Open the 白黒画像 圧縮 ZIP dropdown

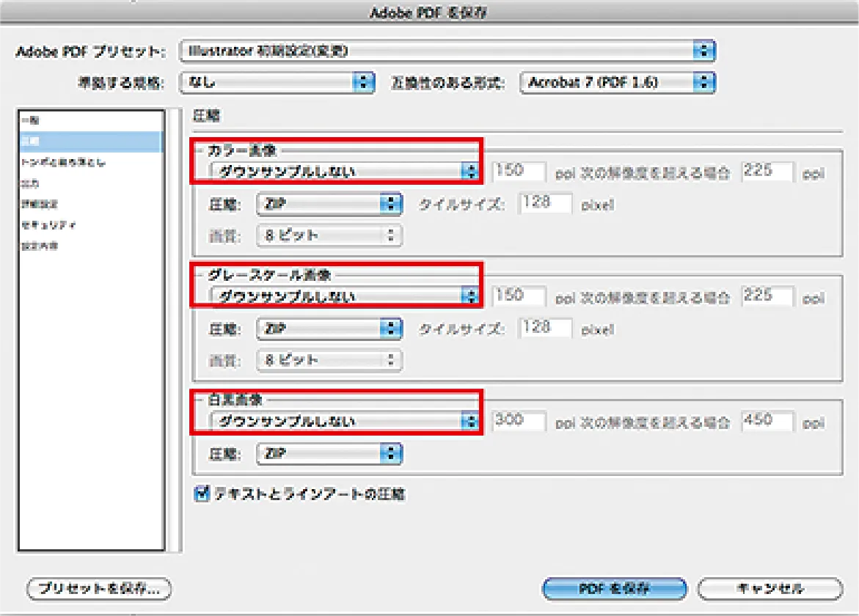329,454
